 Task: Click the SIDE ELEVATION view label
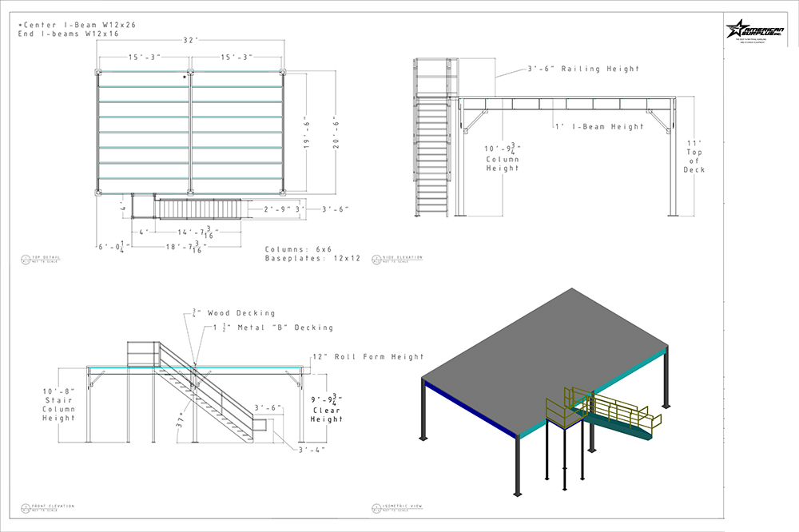pyautogui.click(x=397, y=259)
